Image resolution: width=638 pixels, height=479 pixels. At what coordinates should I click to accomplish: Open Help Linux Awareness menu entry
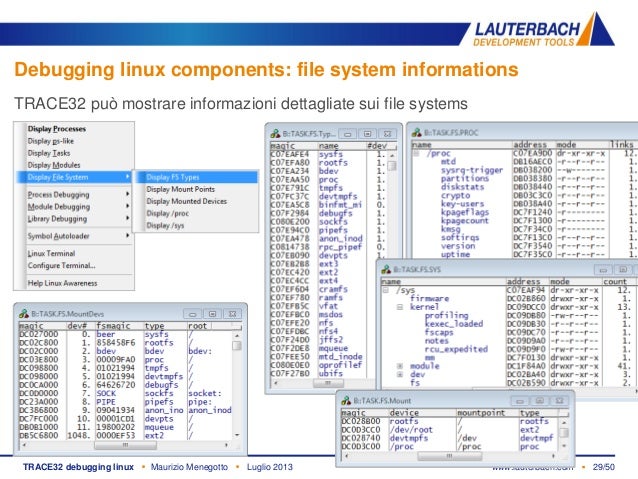pyautogui.click(x=62, y=283)
